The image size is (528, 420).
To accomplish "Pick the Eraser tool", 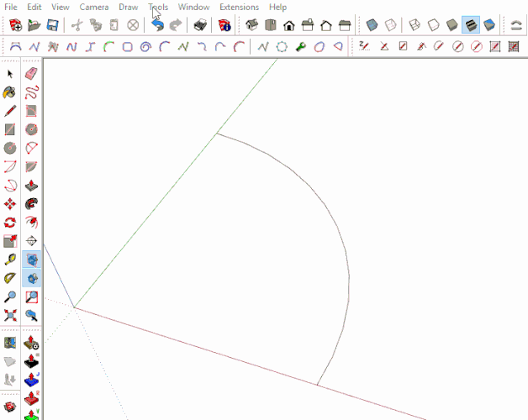I will [31, 74].
